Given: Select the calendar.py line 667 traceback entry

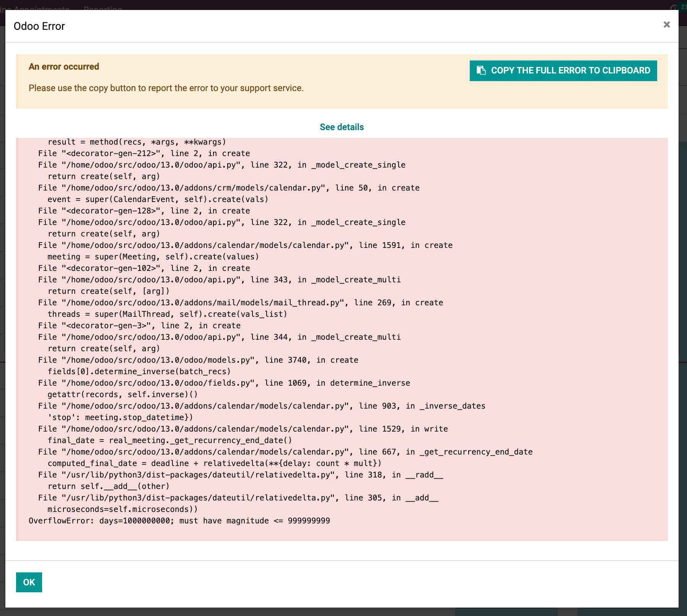Looking at the screenshot, I should coord(285,451).
